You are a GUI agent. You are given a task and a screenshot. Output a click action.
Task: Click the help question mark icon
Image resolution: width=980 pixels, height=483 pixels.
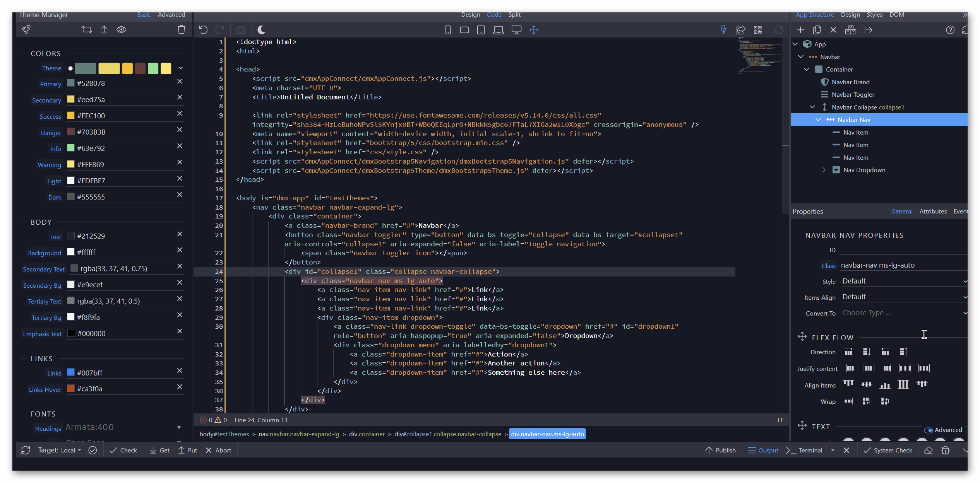pyautogui.click(x=950, y=30)
